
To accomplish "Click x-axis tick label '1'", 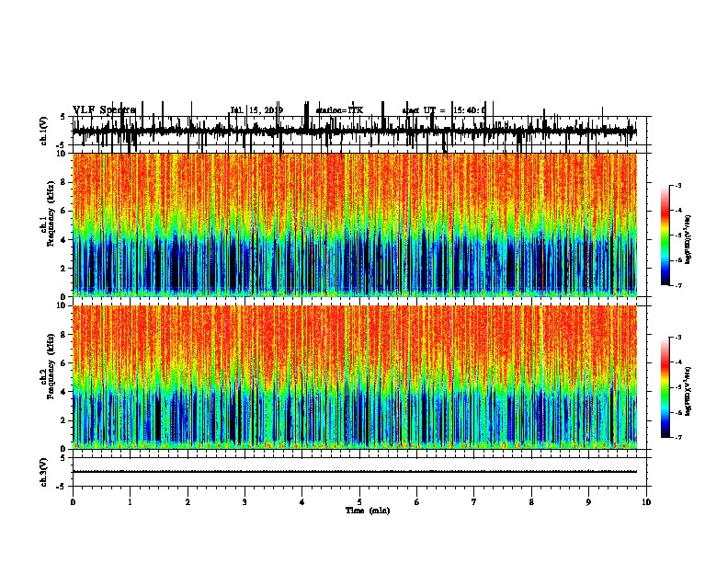I will point(130,502).
